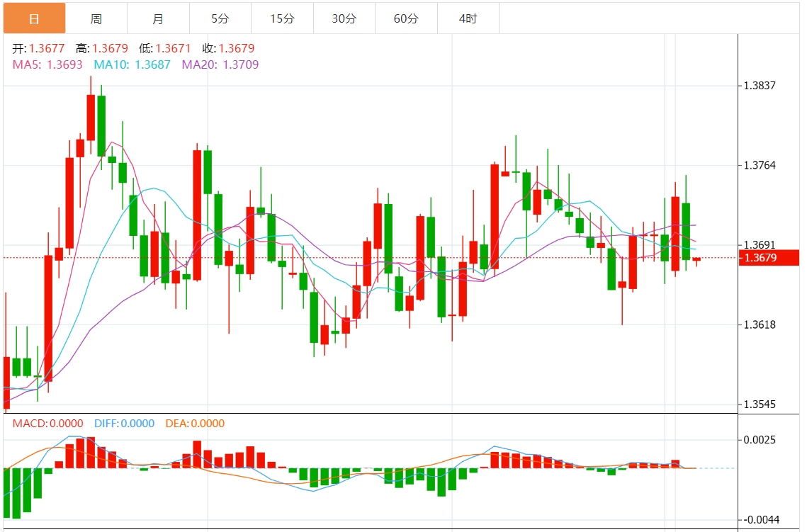Click the DIFF: 0.0000 indicator label
The height and width of the screenshot is (532, 807).
124,424
